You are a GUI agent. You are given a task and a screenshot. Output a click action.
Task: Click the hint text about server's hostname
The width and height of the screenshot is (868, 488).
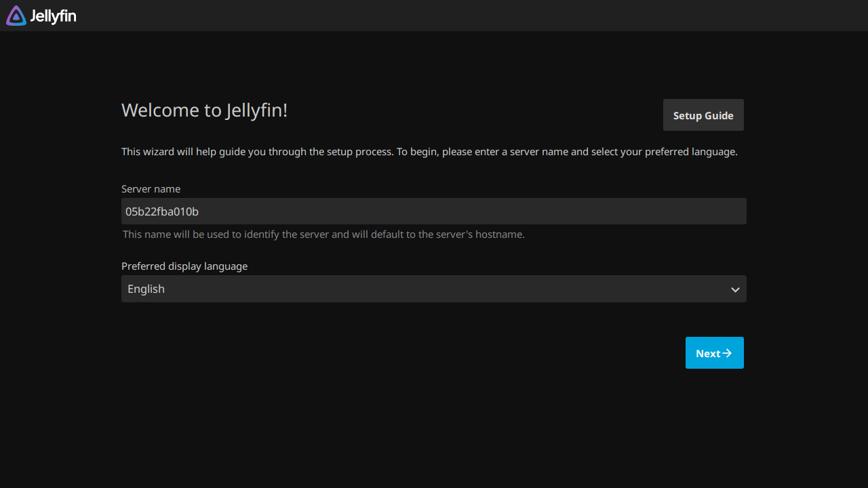[323, 235]
